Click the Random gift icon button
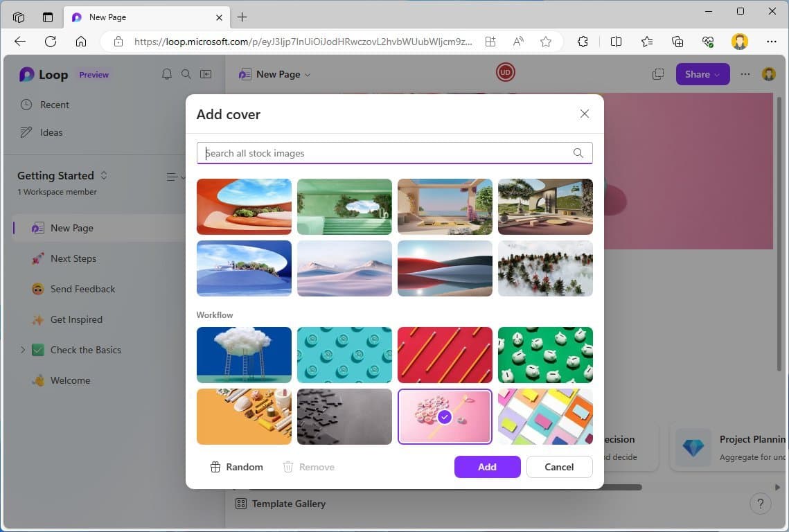This screenshot has width=789, height=532. (x=237, y=467)
